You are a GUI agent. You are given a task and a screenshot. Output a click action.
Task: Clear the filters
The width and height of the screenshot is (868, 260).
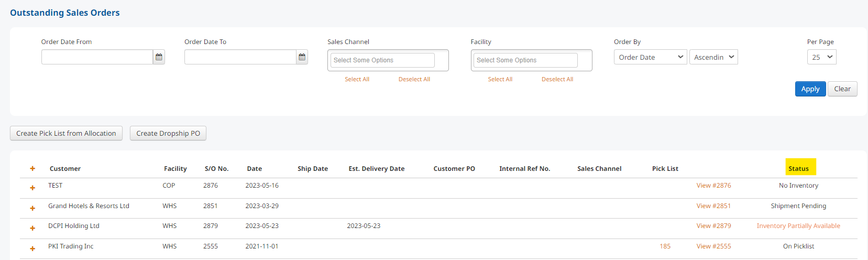point(842,89)
